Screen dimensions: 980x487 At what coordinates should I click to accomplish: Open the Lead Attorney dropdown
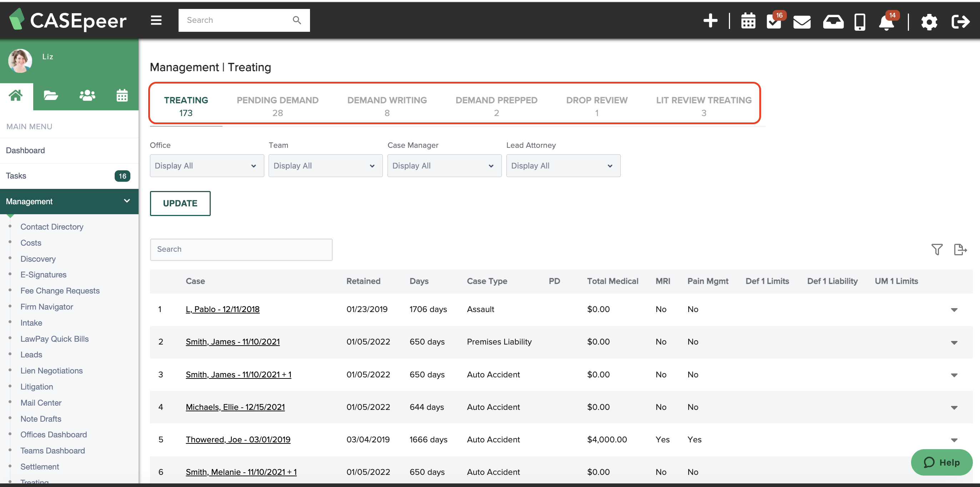563,166
